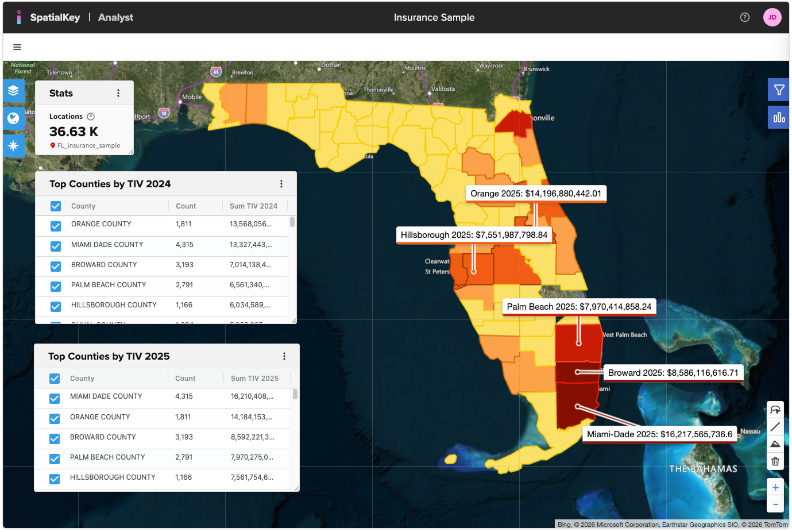Uncheck BROWARD COUNTY in TIV 2025 table
The width and height of the screenshot is (792, 532).
pyautogui.click(x=55, y=439)
